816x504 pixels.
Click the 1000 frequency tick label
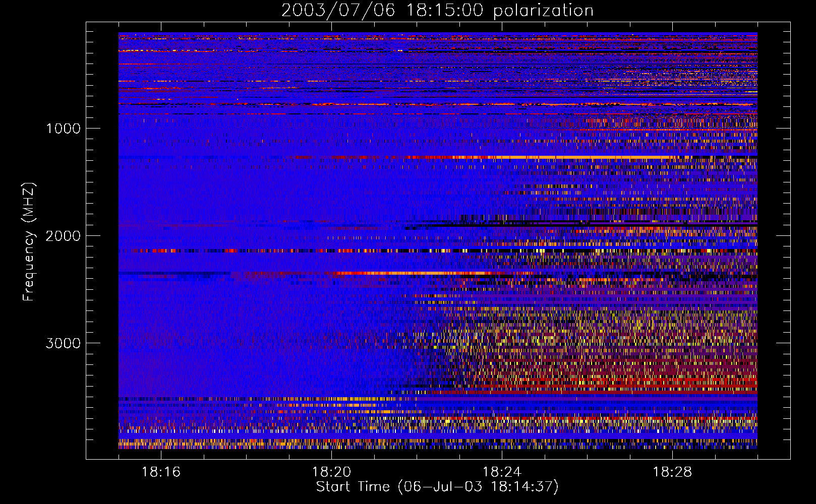[63, 129]
